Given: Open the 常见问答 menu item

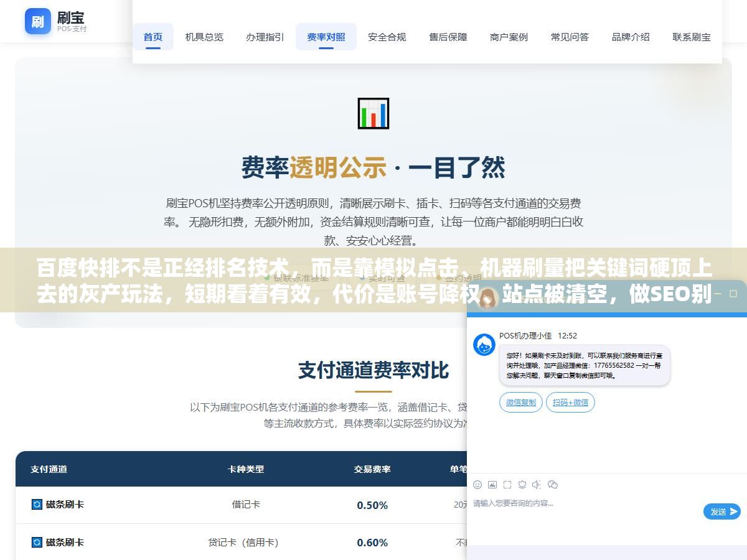Looking at the screenshot, I should coord(570,37).
